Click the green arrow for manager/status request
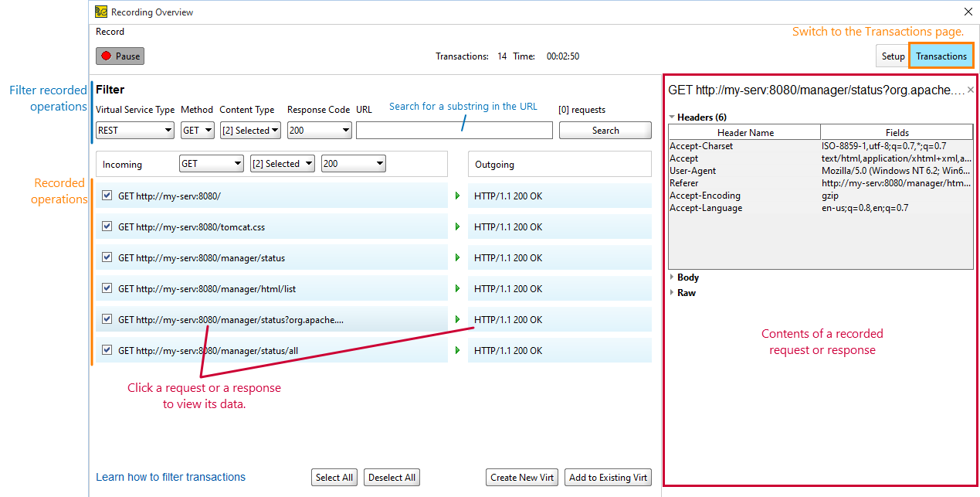 [x=457, y=257]
